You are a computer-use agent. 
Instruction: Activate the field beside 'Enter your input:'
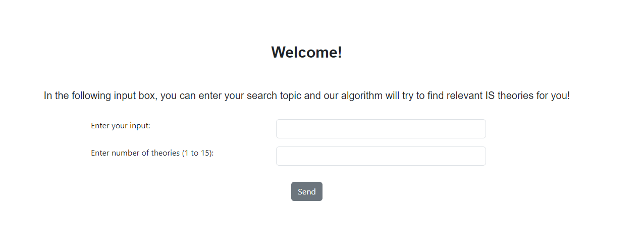click(x=381, y=129)
